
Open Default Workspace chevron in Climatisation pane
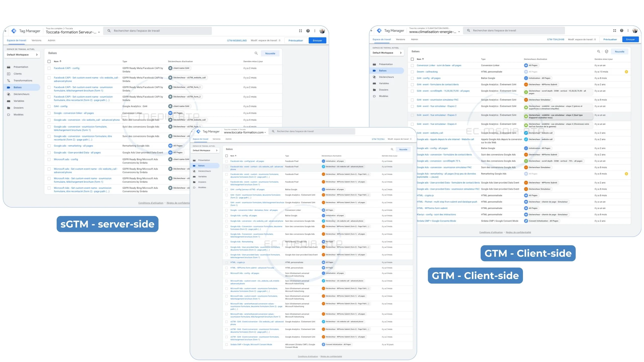click(401, 53)
